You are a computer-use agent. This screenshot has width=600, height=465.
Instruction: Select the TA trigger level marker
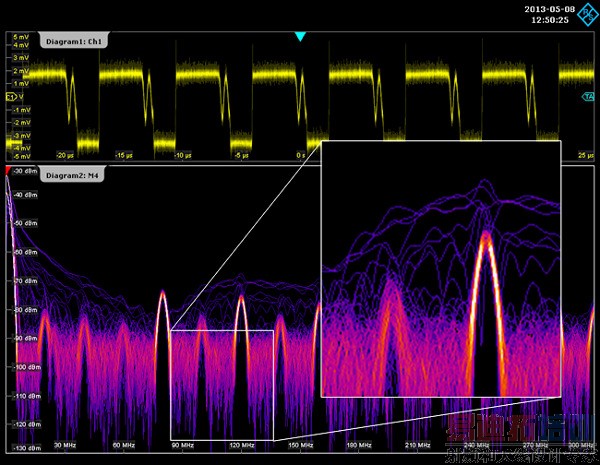pyautogui.click(x=588, y=97)
